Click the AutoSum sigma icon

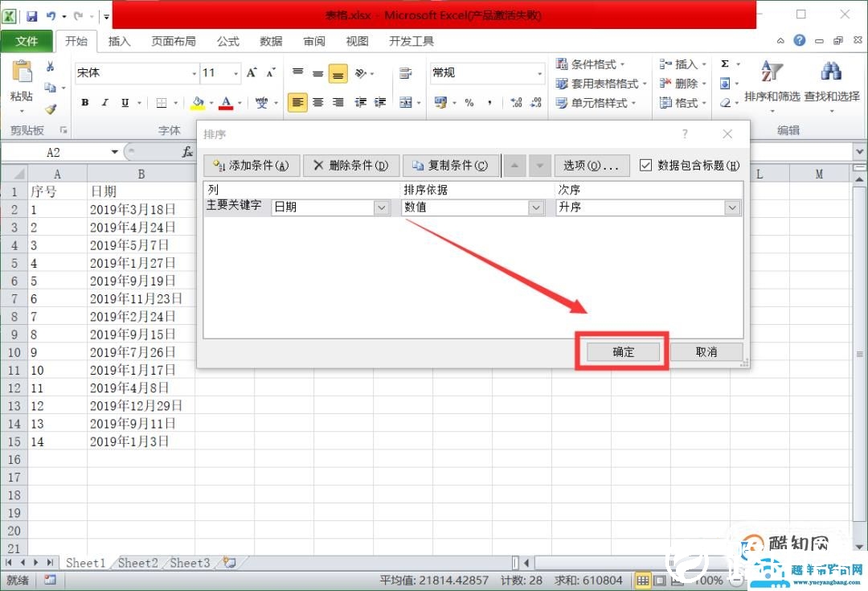pos(725,64)
